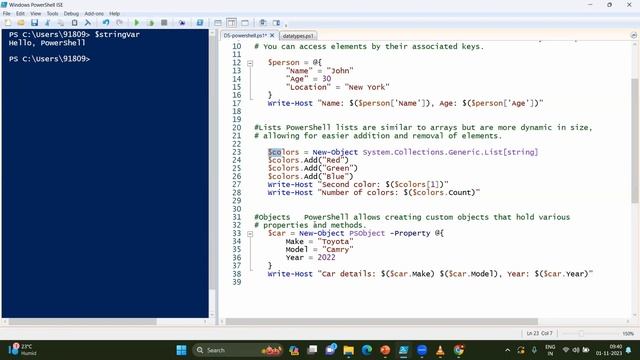The height and width of the screenshot is (360, 640).
Task: Save the script with the floppy icon
Action: coord(34,23)
